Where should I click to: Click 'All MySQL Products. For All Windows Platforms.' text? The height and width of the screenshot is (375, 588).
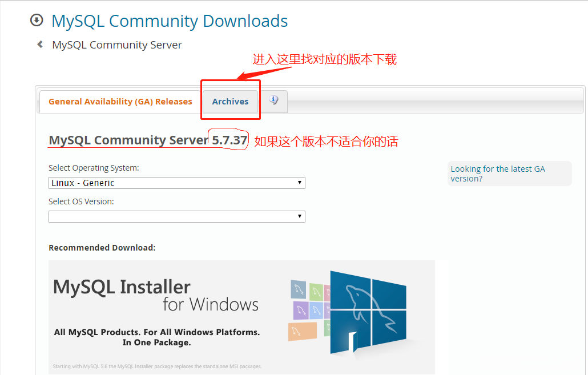coord(157,332)
